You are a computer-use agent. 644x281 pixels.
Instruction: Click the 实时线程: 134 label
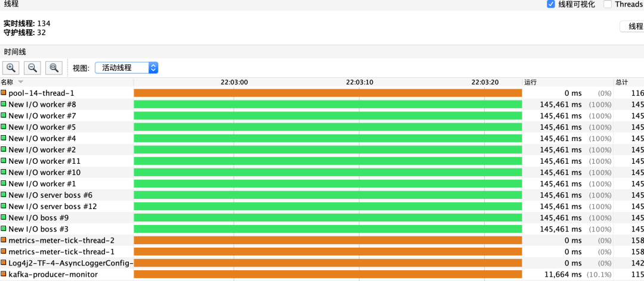point(27,23)
